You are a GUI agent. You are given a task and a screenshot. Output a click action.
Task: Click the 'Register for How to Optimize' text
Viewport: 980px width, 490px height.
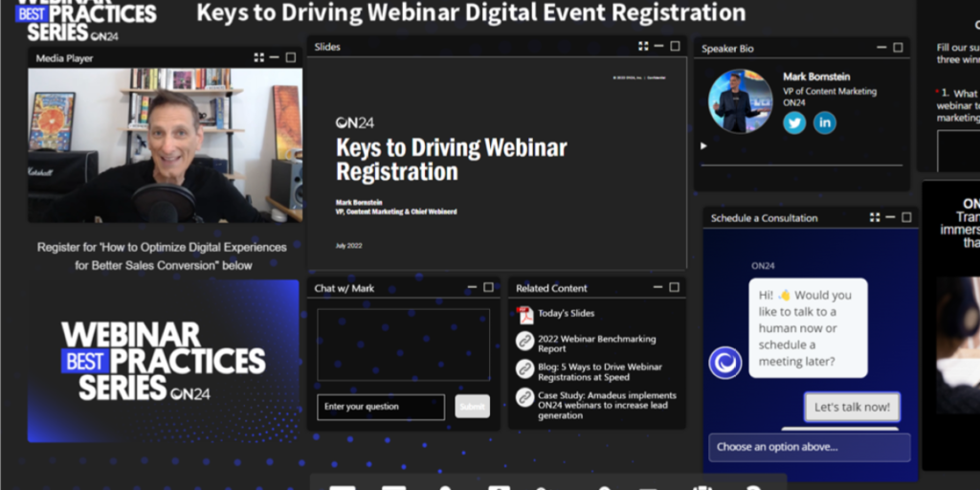(x=162, y=256)
